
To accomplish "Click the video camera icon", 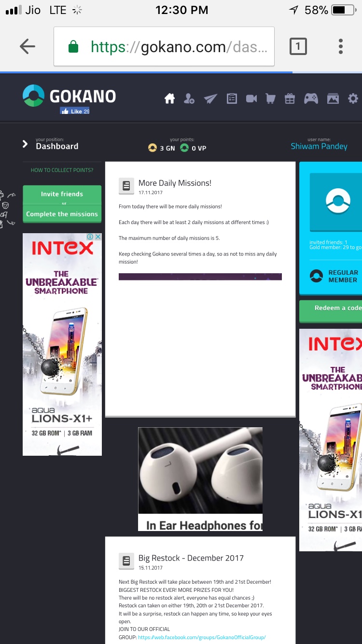I will [251, 99].
